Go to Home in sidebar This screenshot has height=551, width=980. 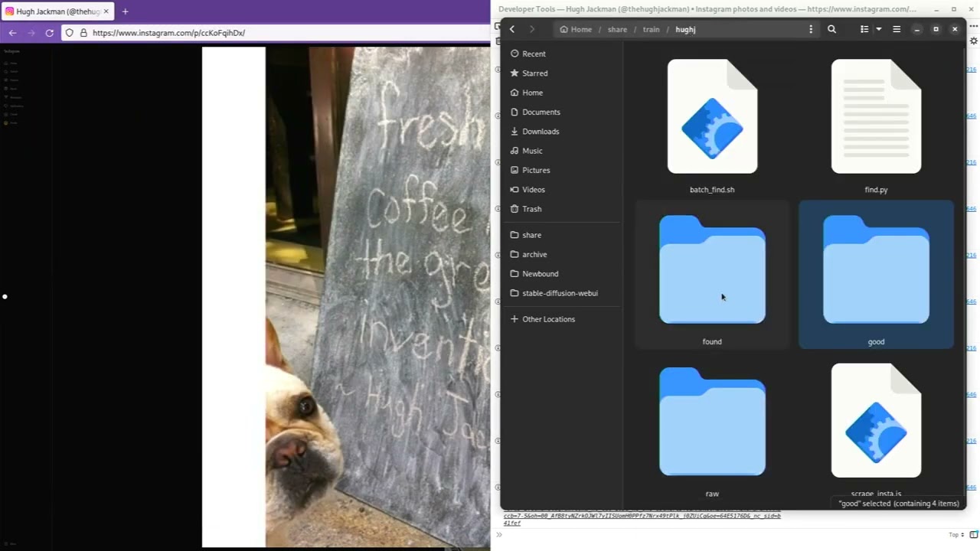(562, 93)
